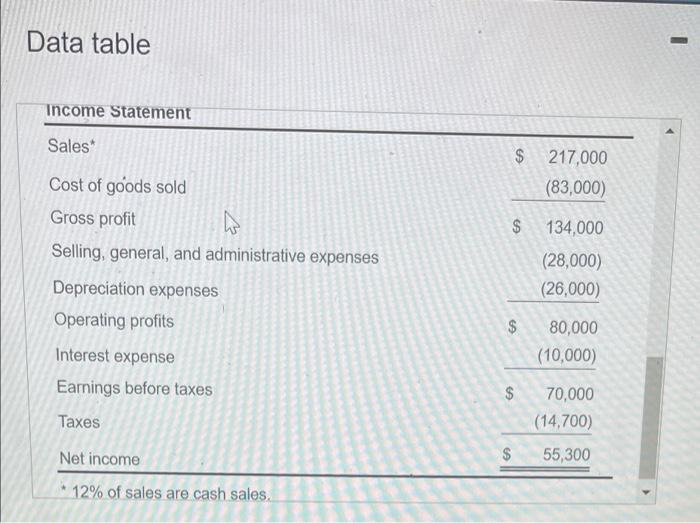Click the Selling, general, and administrative expenses row
700x523 pixels.
(x=215, y=255)
